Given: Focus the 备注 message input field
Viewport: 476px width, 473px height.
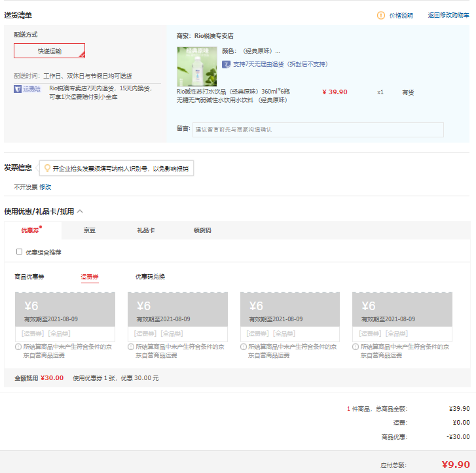Looking at the screenshot, I should [318, 130].
